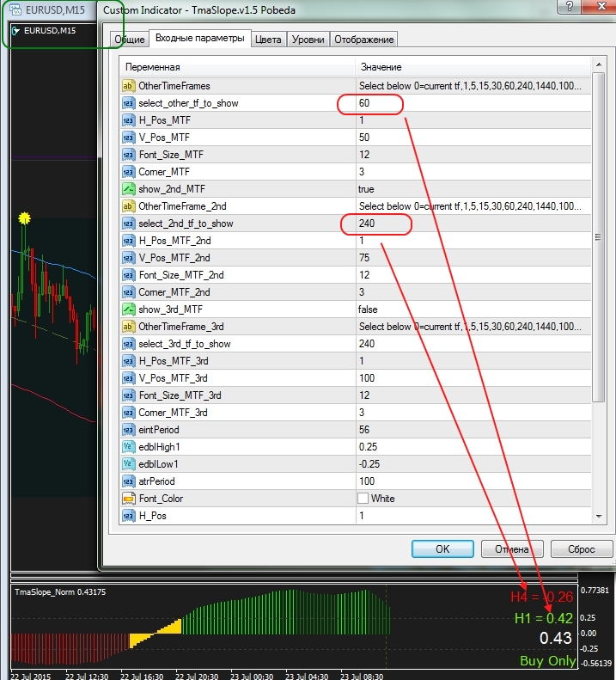Screen dimensions: 616x680
Task: Click the integer icon beside eintPeriod
Action: click(x=128, y=430)
